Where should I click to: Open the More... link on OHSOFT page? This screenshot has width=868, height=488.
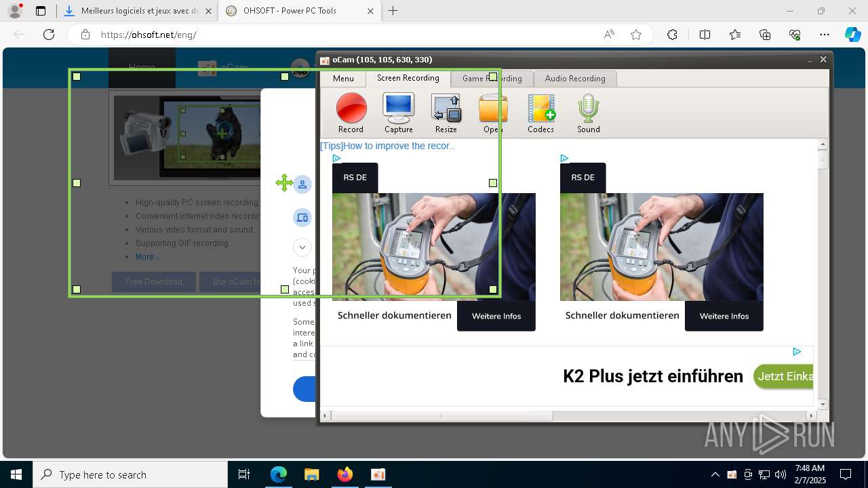click(148, 257)
